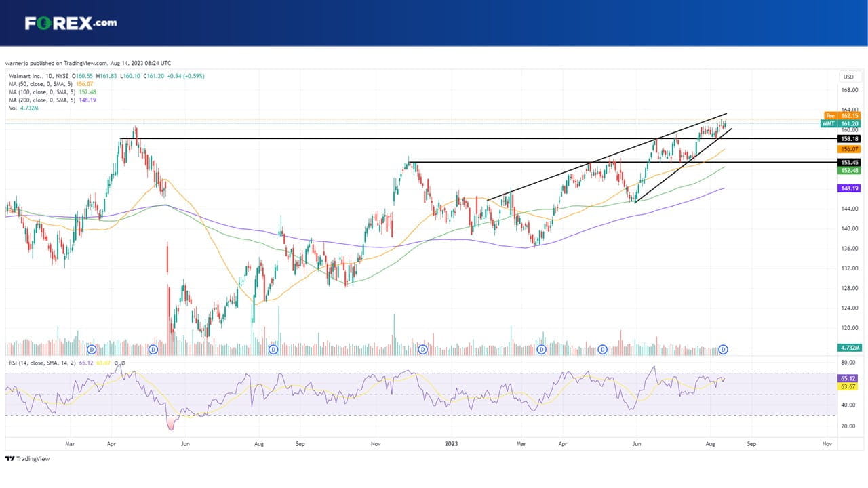Click the green 152.48 MA price label

point(850,170)
